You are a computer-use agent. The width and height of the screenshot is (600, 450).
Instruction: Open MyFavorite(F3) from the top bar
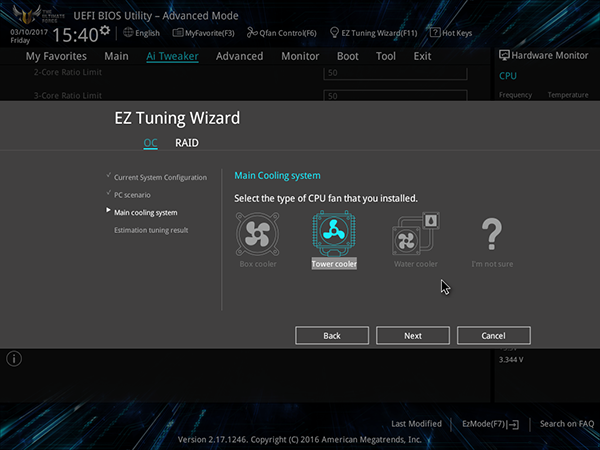coord(204,33)
